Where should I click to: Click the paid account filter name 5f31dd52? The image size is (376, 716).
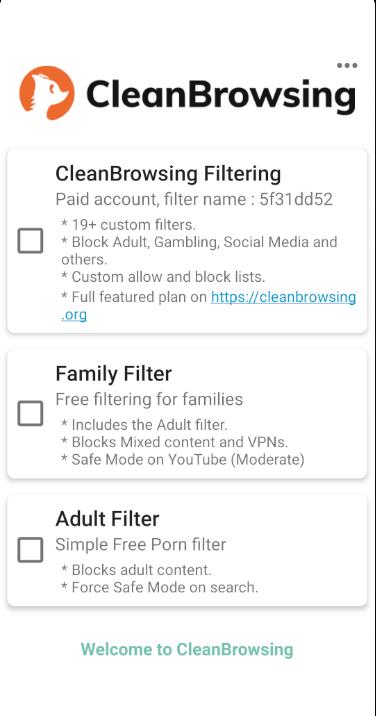(296, 199)
